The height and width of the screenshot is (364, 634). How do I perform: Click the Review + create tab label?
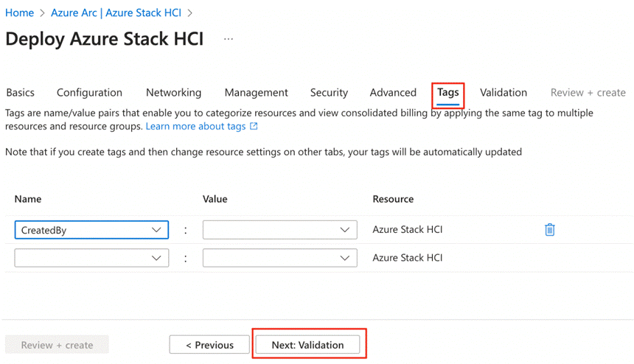coord(588,92)
